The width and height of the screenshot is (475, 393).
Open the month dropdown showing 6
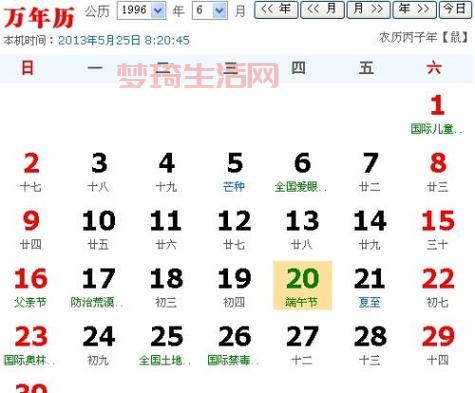pyautogui.click(x=210, y=11)
